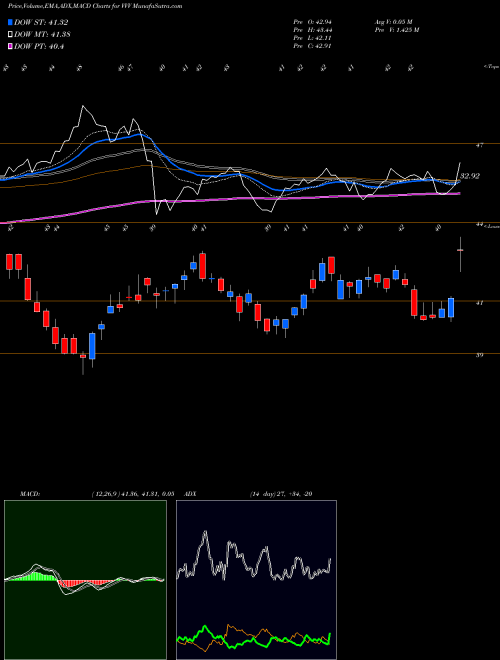Image resolution: width=500 pixels, height=660 pixels.
Task: Click the 41 axis label on the candlestick chart
Action: 479,303
